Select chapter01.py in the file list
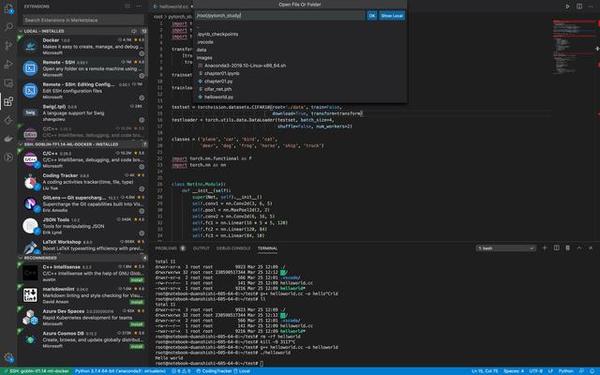This screenshot has height=375, width=600. tap(300, 81)
